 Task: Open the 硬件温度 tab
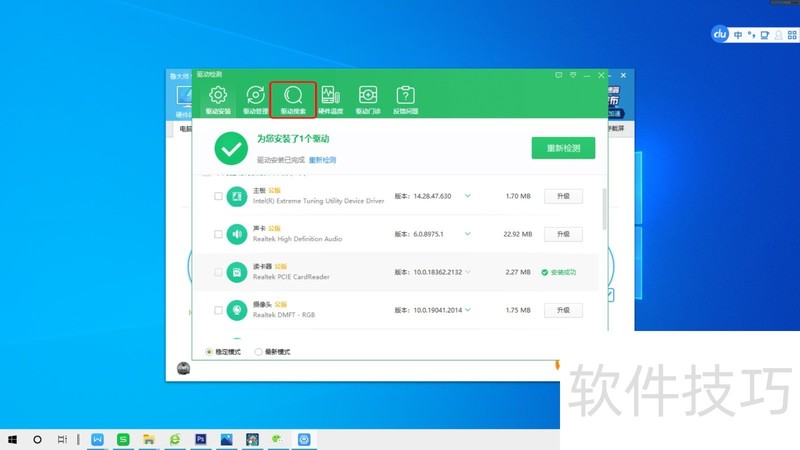tap(331, 100)
